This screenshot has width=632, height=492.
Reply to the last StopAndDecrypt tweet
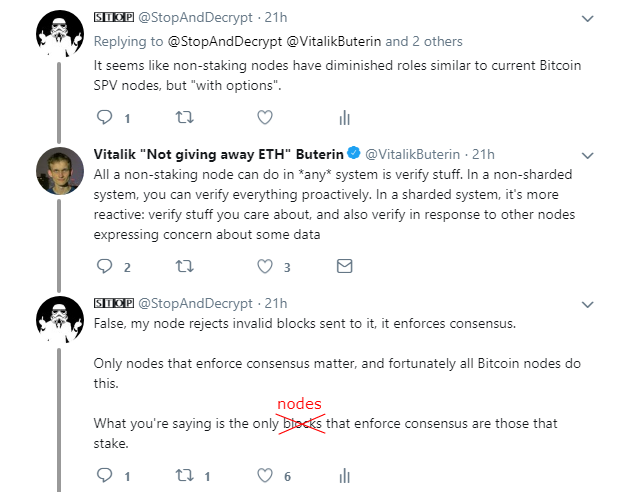[x=104, y=475]
